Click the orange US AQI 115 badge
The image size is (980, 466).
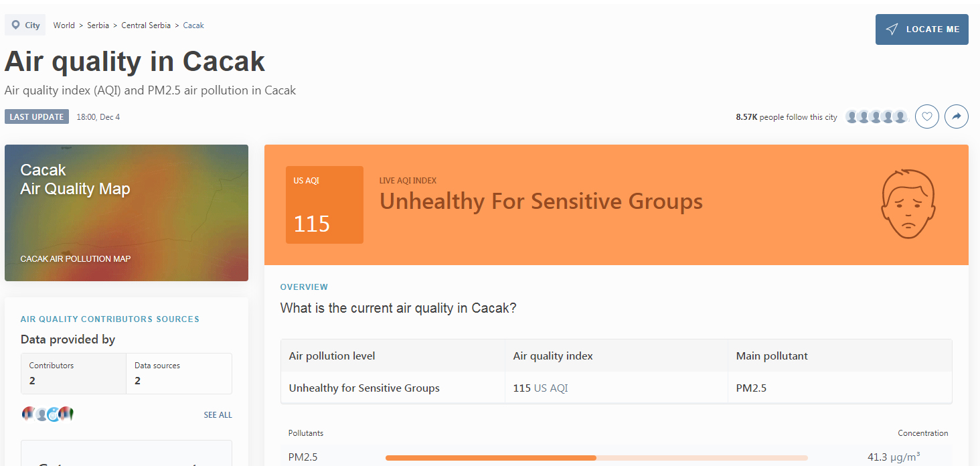[x=325, y=205]
